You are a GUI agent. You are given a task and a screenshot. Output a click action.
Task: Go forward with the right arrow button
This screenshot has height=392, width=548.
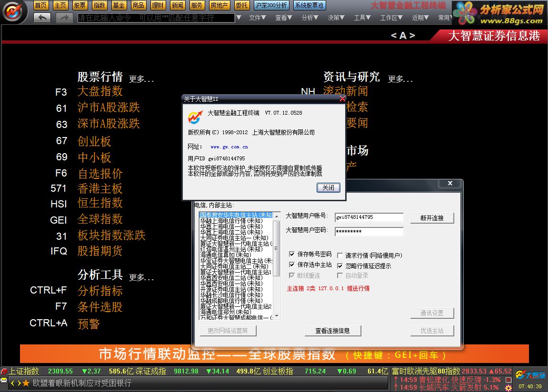pos(64,18)
